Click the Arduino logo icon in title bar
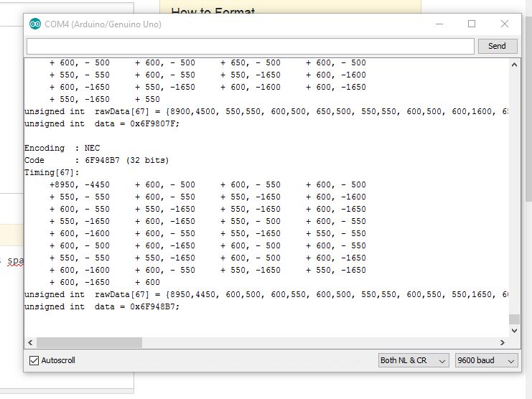532x399 pixels. [x=35, y=24]
